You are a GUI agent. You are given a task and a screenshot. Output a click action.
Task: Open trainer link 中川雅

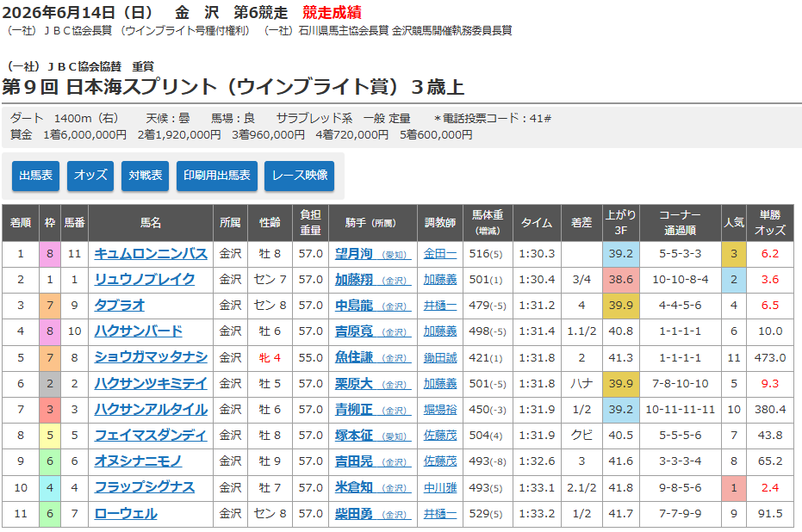click(x=440, y=487)
